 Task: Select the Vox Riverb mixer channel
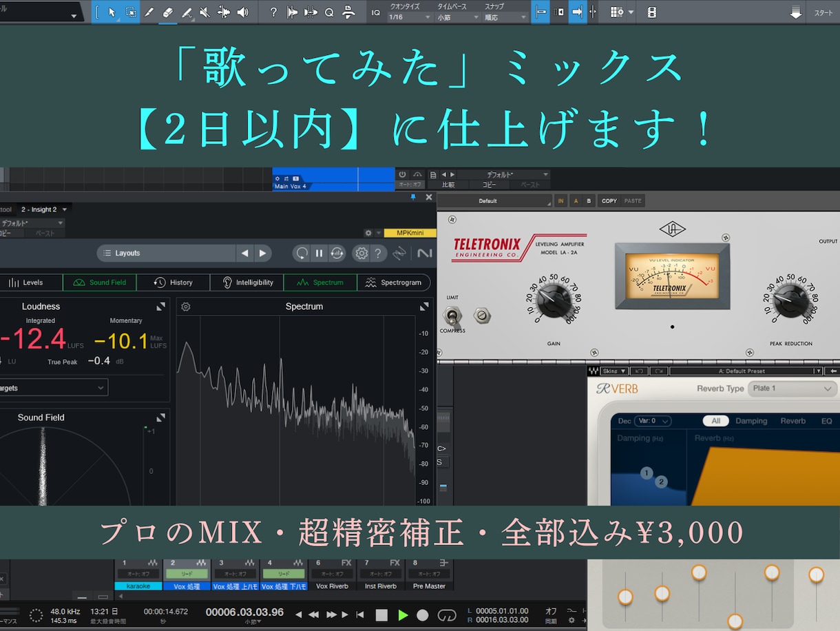(x=332, y=586)
